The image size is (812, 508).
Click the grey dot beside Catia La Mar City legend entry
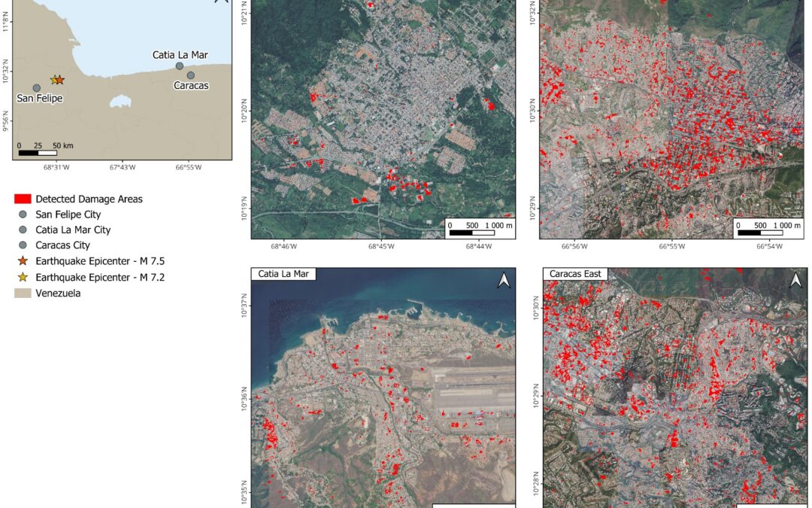coord(23,230)
